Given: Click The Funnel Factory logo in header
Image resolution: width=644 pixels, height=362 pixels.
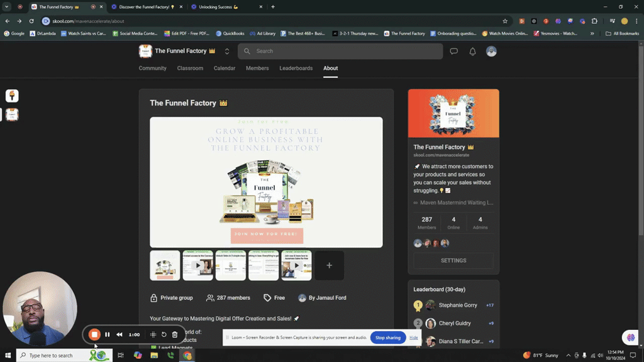Looking at the screenshot, I should point(145,52).
